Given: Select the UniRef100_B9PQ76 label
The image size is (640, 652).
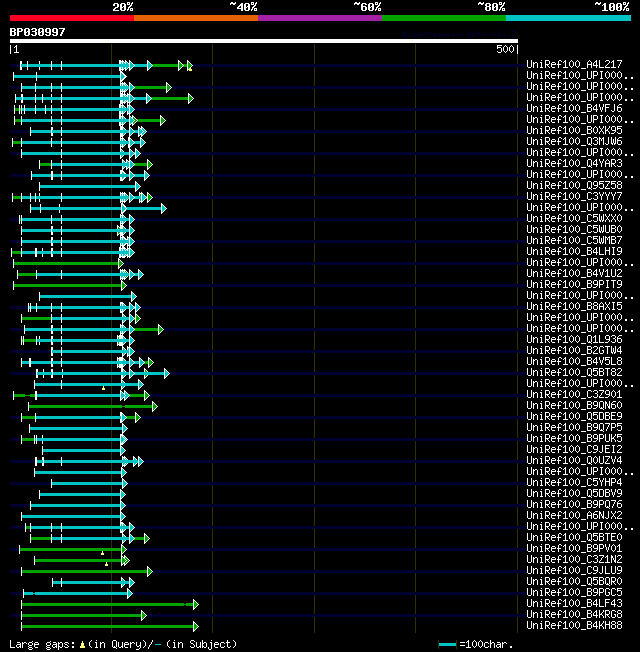Looking at the screenshot, I should 574,504.
